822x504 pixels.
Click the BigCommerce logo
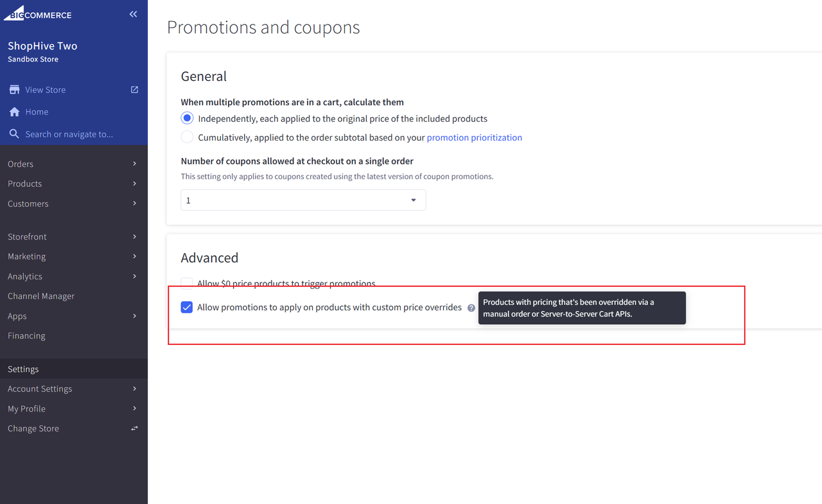[38, 13]
